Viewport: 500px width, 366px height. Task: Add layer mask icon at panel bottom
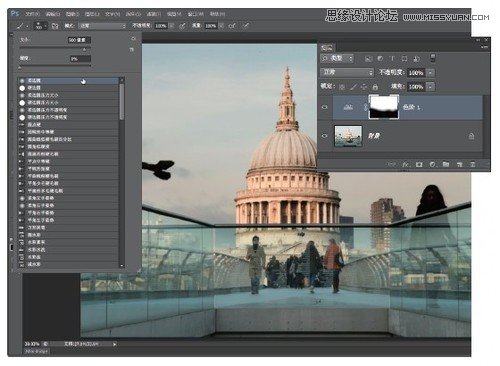[x=419, y=164]
